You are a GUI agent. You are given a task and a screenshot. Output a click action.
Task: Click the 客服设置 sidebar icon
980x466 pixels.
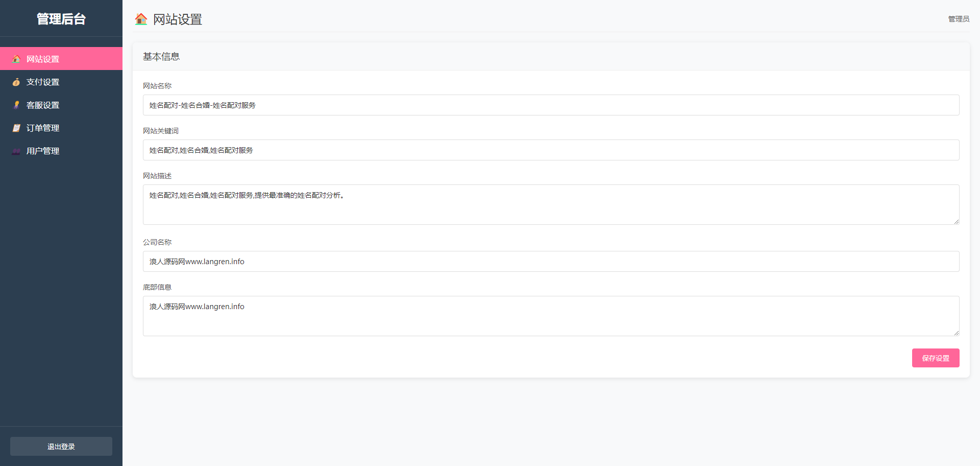pos(16,105)
